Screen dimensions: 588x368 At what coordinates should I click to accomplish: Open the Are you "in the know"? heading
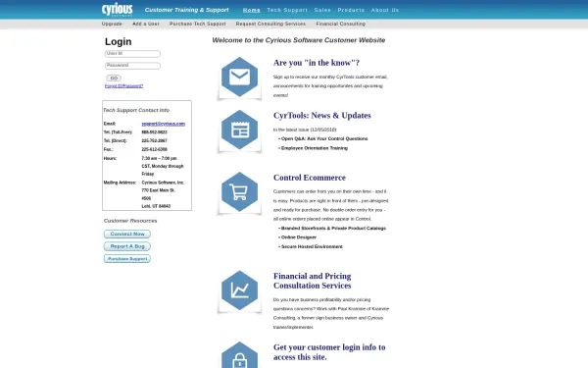317,63
